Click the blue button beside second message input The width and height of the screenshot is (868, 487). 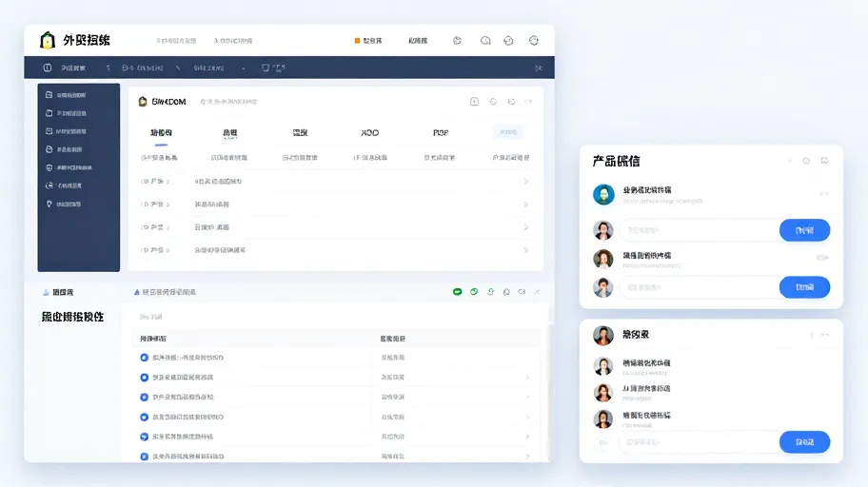[804, 287]
